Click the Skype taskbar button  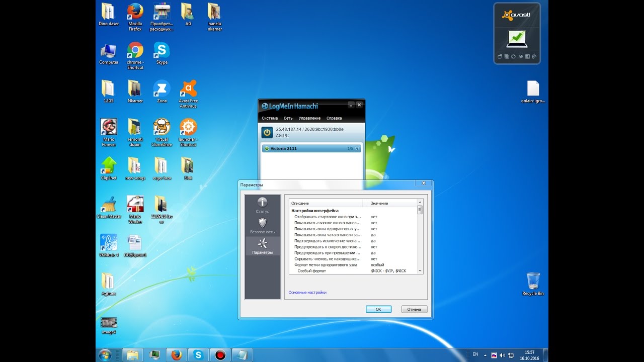(x=198, y=355)
